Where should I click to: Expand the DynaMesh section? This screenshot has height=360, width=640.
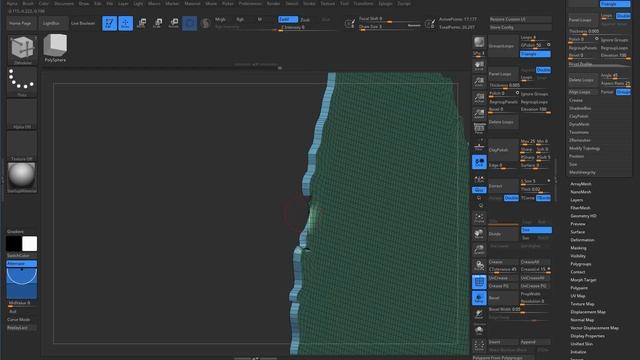(x=579, y=124)
